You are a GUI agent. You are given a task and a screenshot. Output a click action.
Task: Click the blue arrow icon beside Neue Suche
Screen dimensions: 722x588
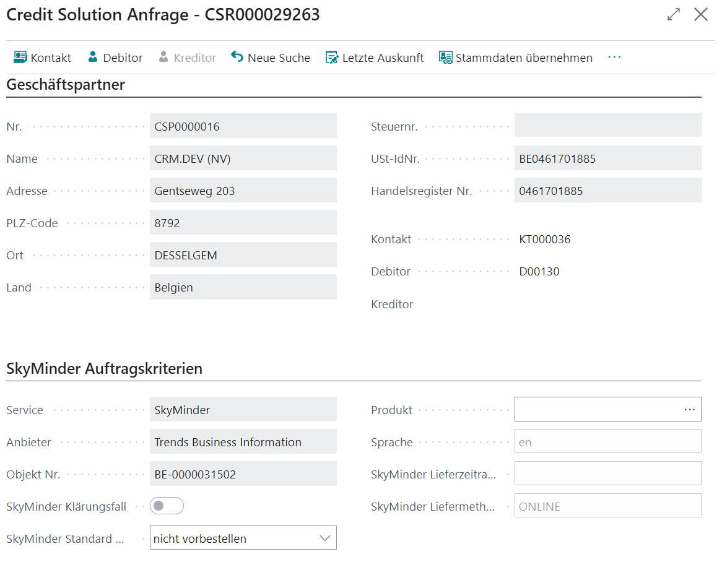click(236, 57)
